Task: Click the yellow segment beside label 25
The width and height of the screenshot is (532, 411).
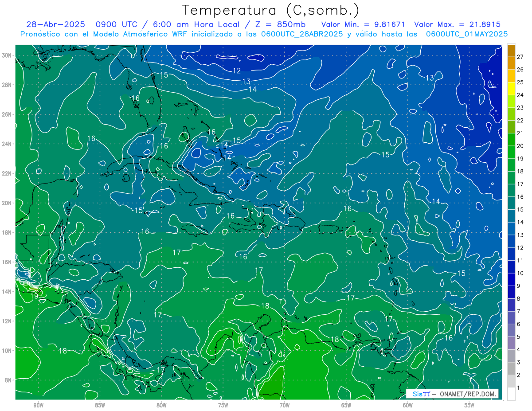Action: [x=512, y=89]
